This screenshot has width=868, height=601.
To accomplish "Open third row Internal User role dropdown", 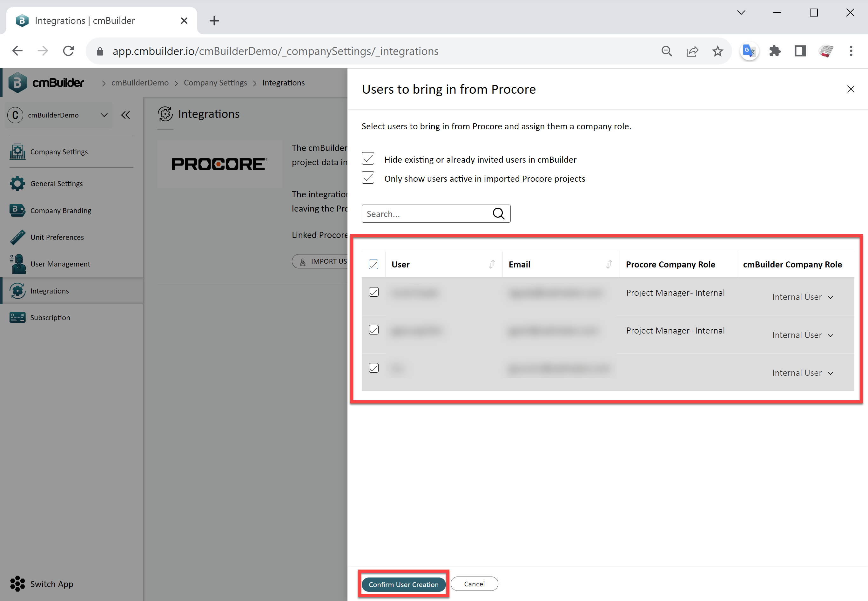I will pyautogui.click(x=803, y=373).
